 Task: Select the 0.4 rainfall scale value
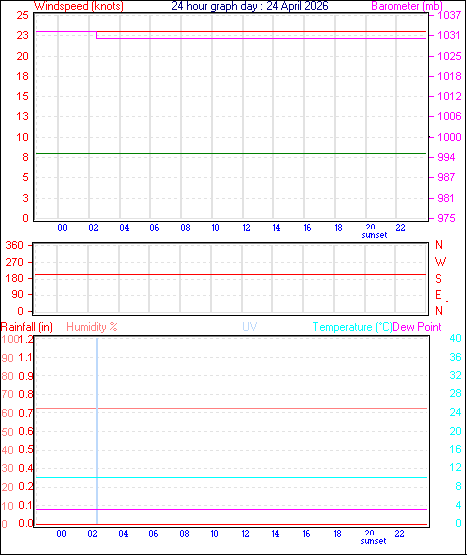coord(26,468)
